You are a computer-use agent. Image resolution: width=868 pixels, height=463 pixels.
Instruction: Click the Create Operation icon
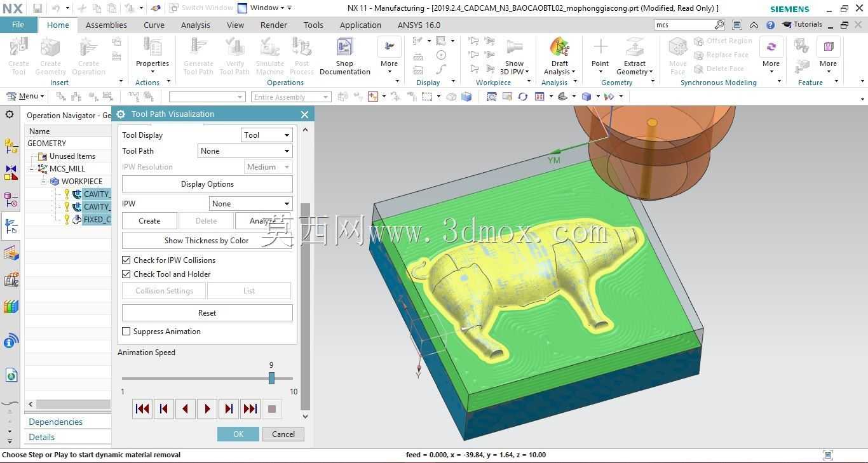88,56
